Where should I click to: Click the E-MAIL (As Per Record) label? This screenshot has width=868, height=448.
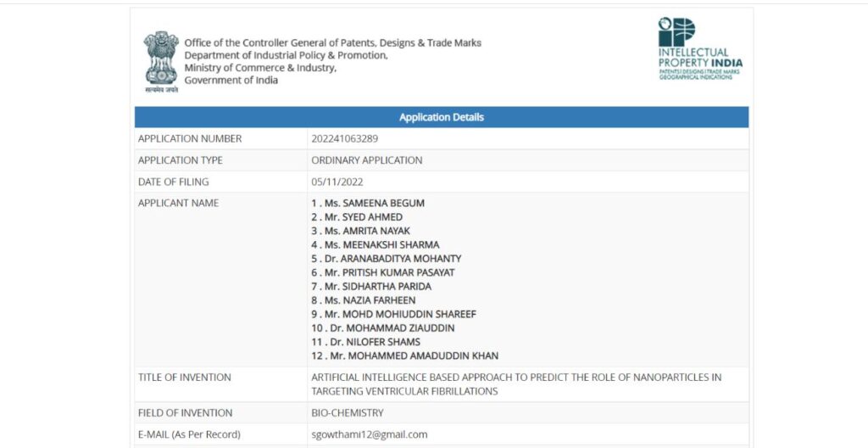pyautogui.click(x=188, y=434)
